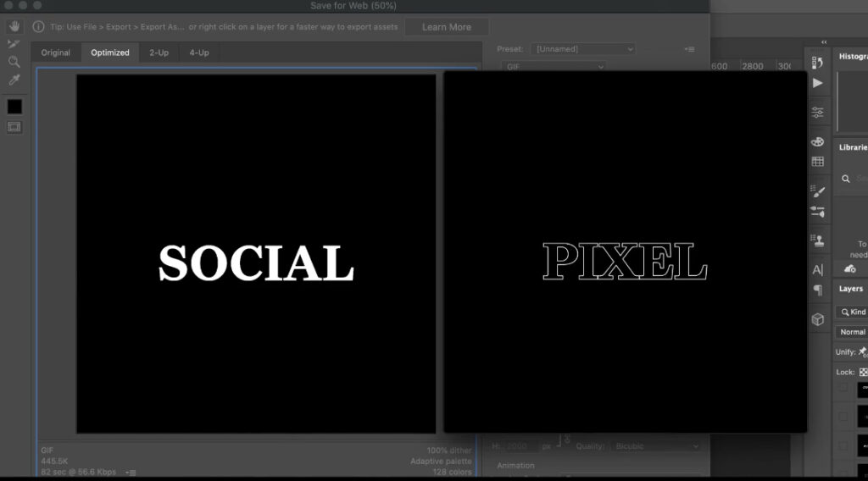Switch to the Original tab
868x481 pixels.
pyautogui.click(x=55, y=53)
